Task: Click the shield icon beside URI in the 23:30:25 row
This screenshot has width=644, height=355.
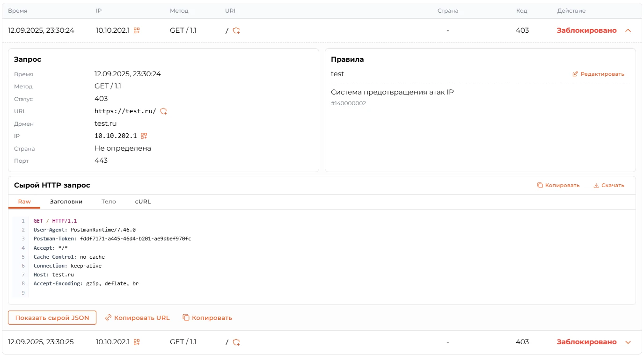Action: 236,342
